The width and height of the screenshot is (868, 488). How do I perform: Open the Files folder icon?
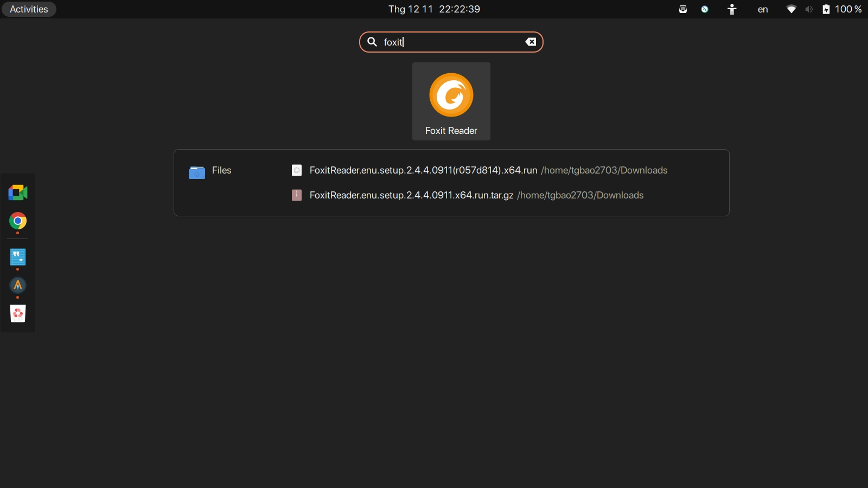point(197,172)
